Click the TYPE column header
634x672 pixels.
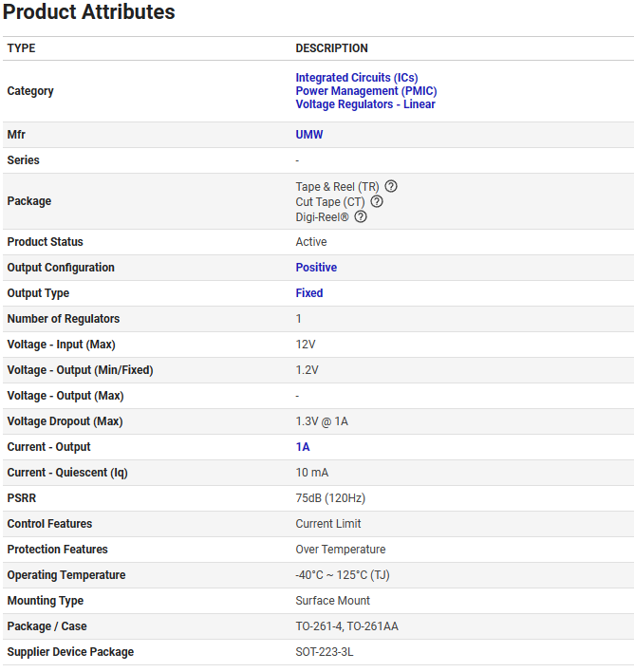click(21, 48)
